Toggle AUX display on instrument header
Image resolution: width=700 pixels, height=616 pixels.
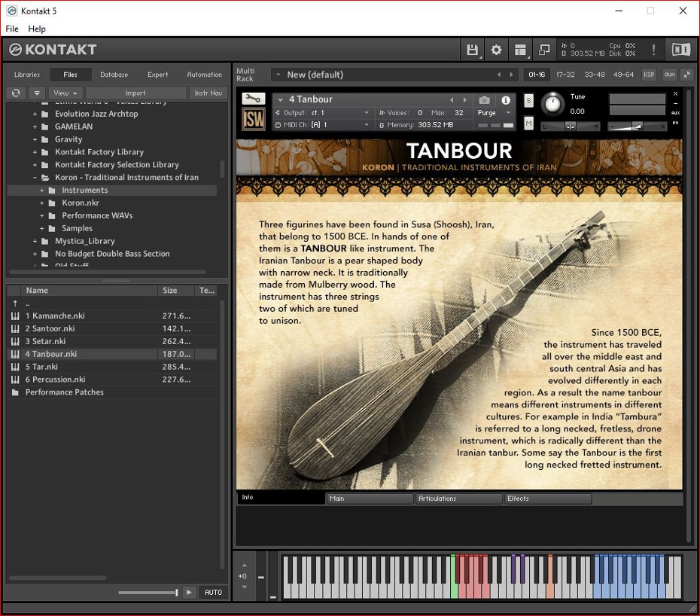coord(675,113)
